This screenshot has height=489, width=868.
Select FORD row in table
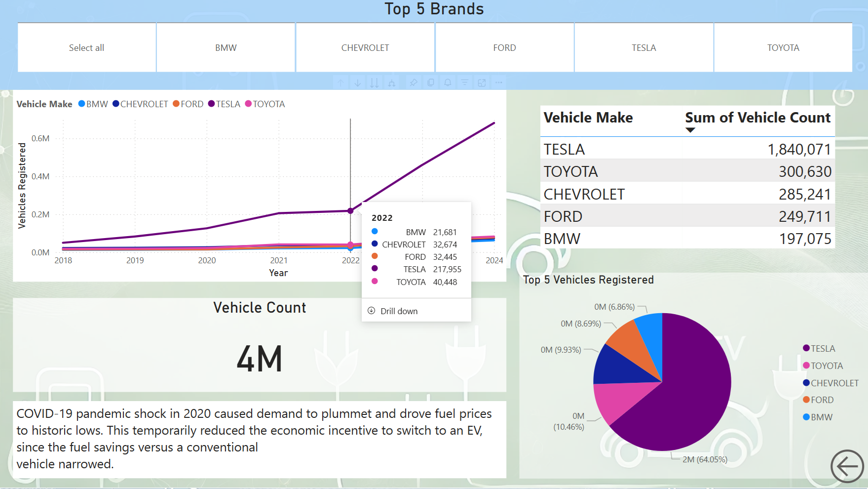687,216
